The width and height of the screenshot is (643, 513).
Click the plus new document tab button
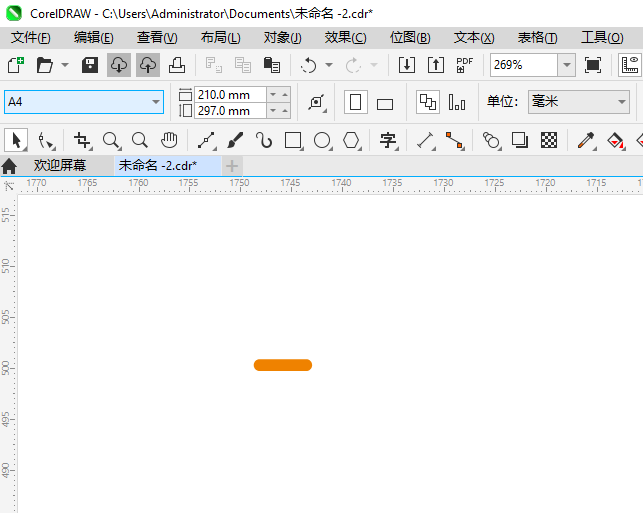tap(232, 166)
